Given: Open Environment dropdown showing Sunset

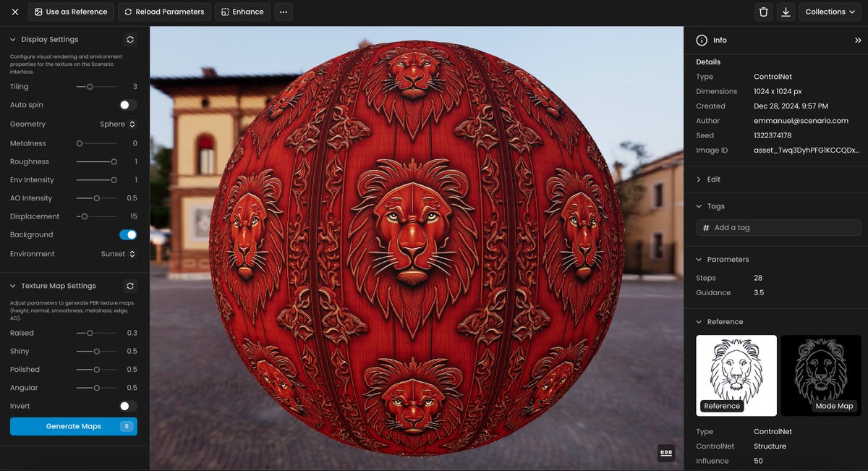Looking at the screenshot, I should click(118, 254).
